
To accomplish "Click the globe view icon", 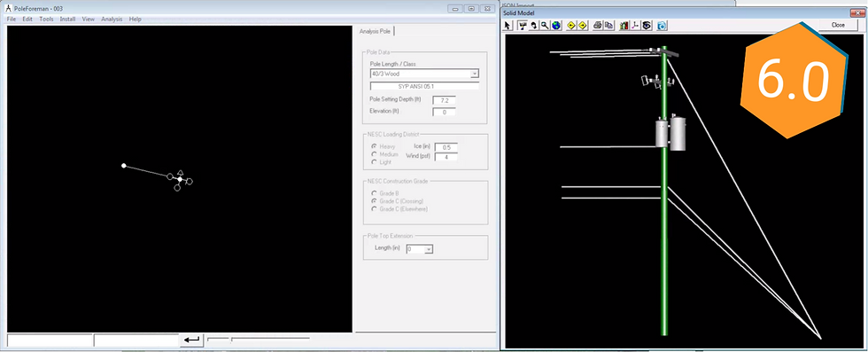I will (x=556, y=26).
